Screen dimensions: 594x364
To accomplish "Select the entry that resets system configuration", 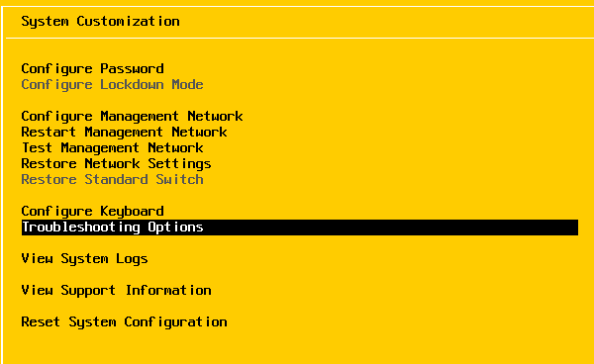I will pyautogui.click(x=124, y=322).
